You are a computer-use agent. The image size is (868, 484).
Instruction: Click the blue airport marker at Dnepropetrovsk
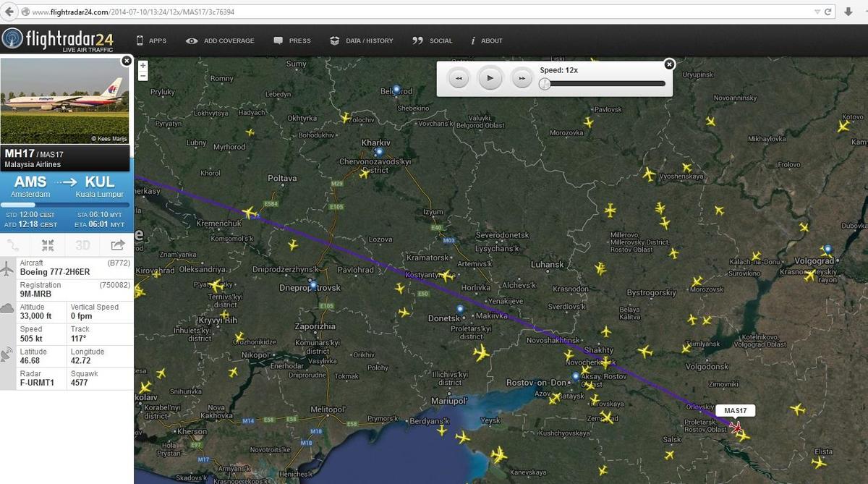(312, 284)
